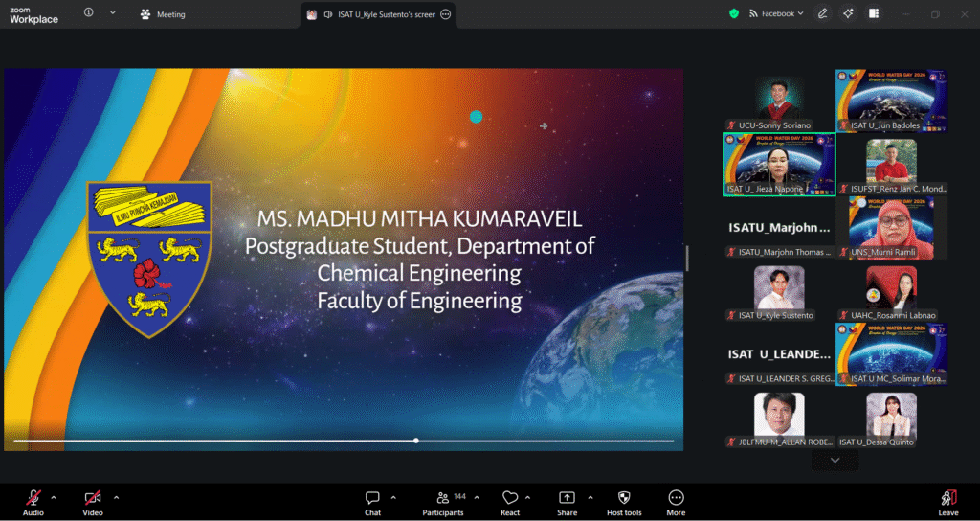This screenshot has height=521, width=980.
Task: Open the Facebook livestream dropdown
Action: 776,13
